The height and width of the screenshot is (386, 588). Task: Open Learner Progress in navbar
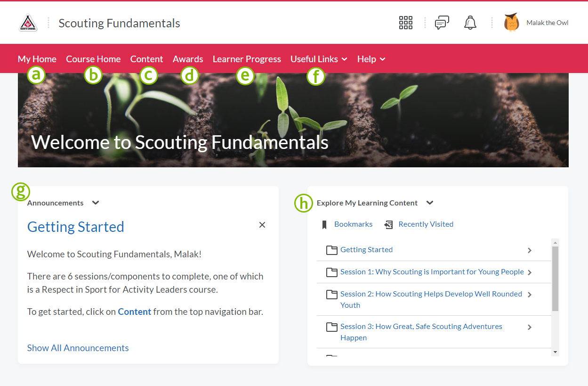(x=247, y=59)
